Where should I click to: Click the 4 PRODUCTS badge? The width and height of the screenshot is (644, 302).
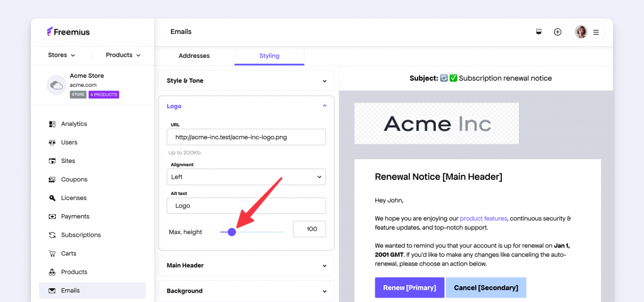click(104, 94)
